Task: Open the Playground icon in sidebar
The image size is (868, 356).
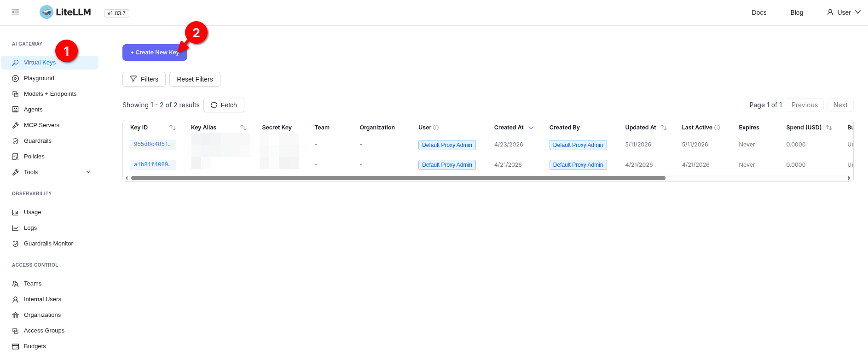Action: (x=16, y=78)
